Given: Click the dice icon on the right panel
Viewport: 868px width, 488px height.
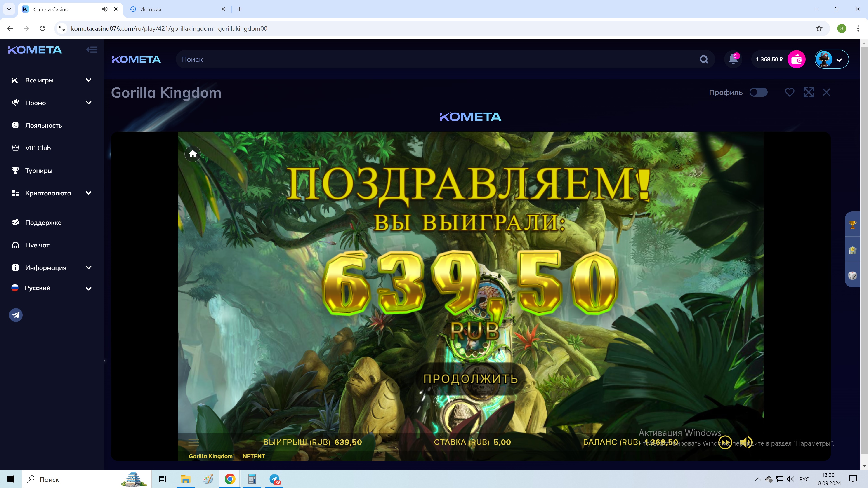Looking at the screenshot, I should (x=852, y=275).
